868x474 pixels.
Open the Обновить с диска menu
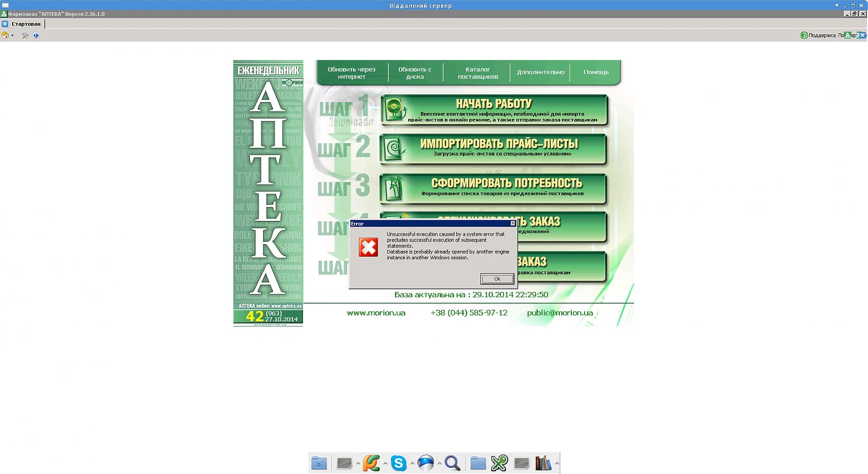(415, 73)
